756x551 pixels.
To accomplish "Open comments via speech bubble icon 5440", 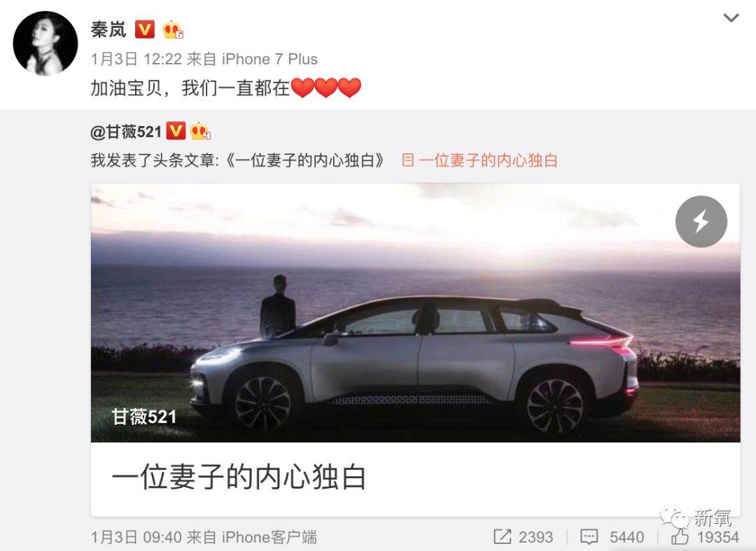I will click(589, 537).
